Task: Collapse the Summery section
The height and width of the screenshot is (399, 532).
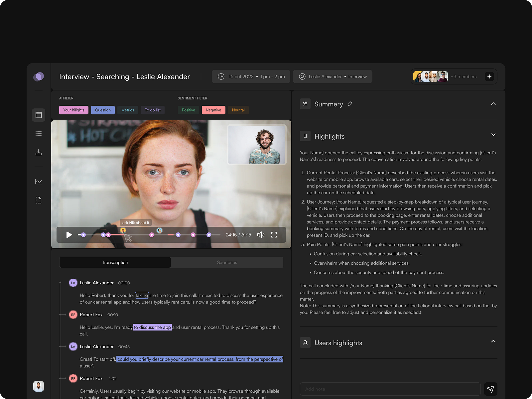Action: [493, 104]
